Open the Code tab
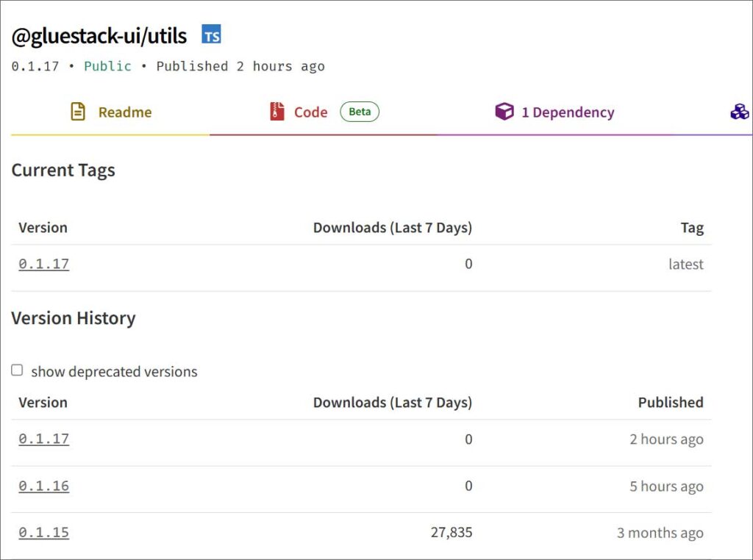 (310, 112)
